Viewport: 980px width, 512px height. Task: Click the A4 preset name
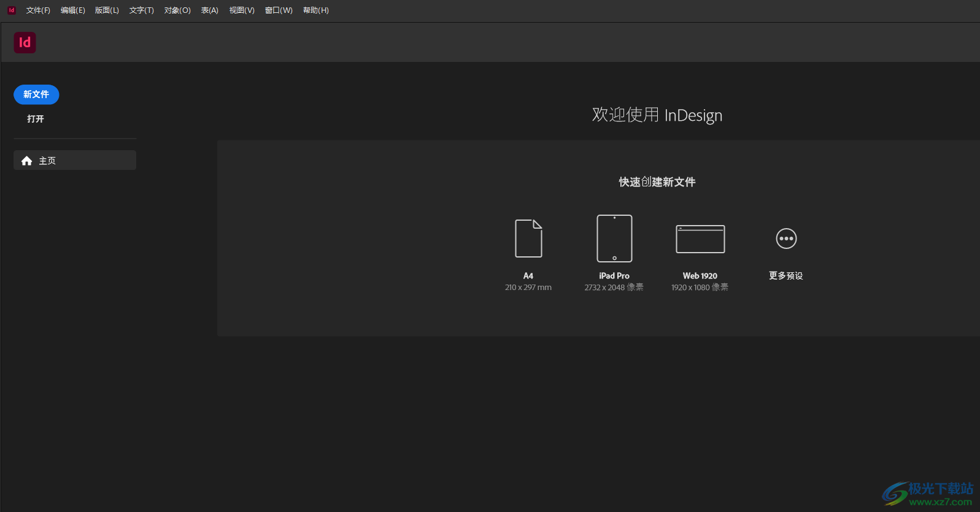[528, 276]
